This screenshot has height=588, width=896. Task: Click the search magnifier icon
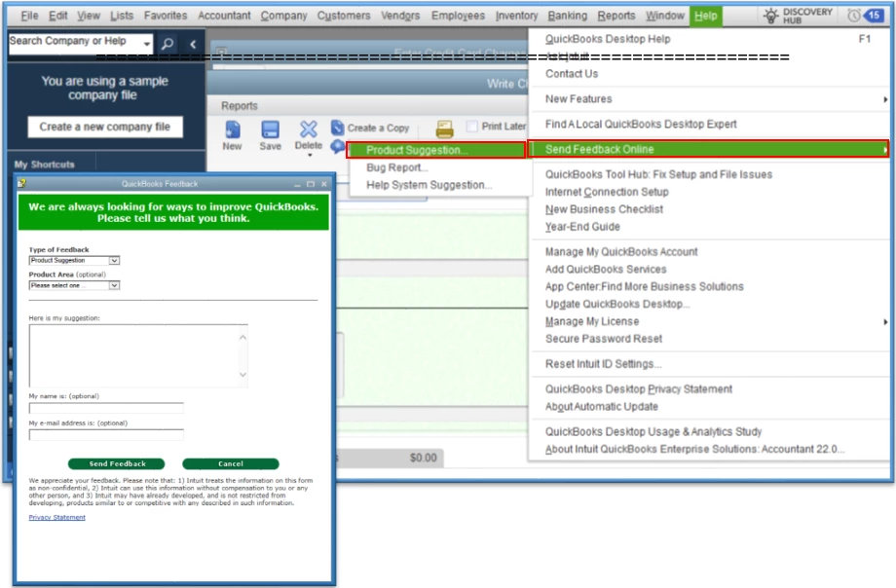click(x=168, y=44)
